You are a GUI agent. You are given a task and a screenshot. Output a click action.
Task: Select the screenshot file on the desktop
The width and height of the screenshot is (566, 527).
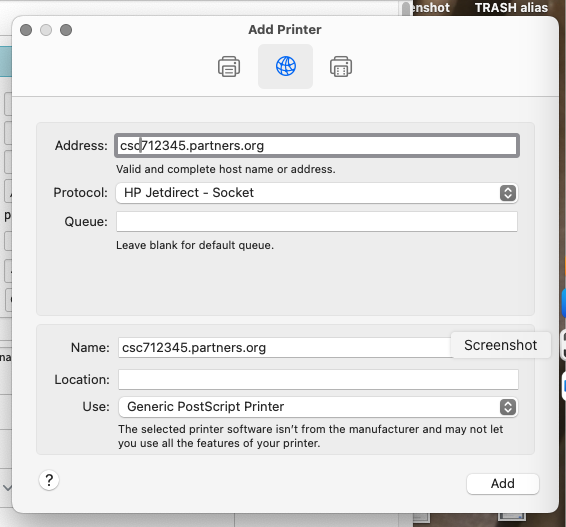(431, 8)
